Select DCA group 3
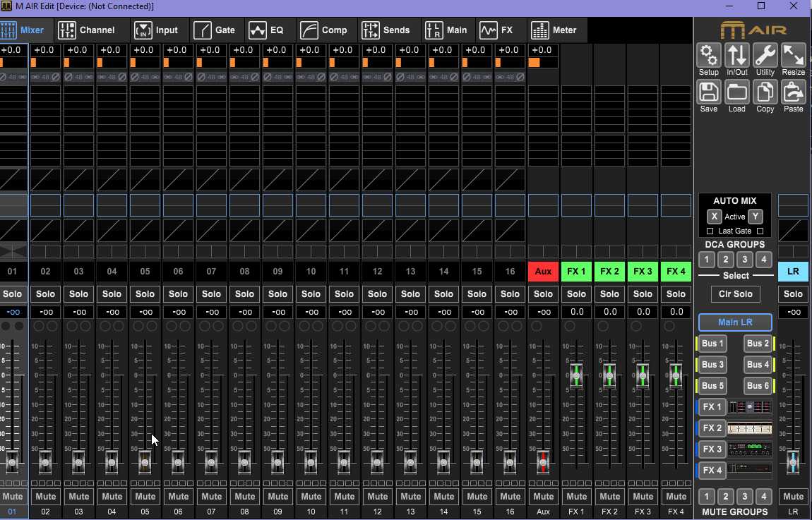812x520 pixels. coord(745,260)
